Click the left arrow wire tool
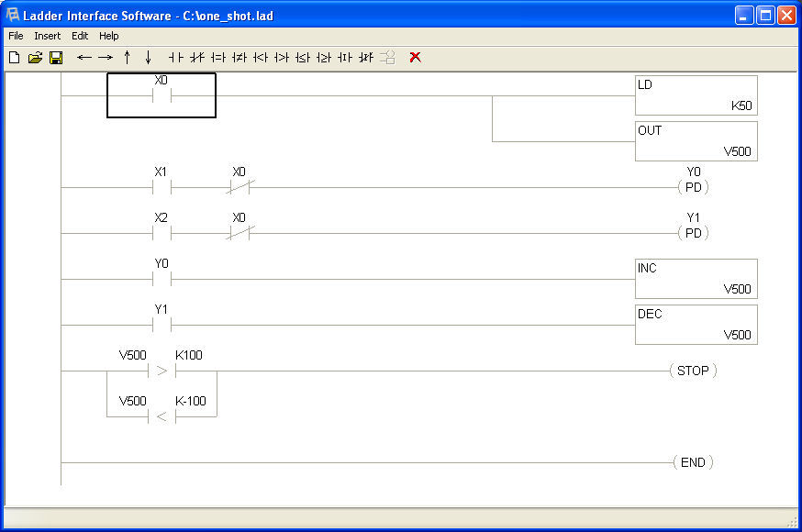 pyautogui.click(x=84, y=57)
